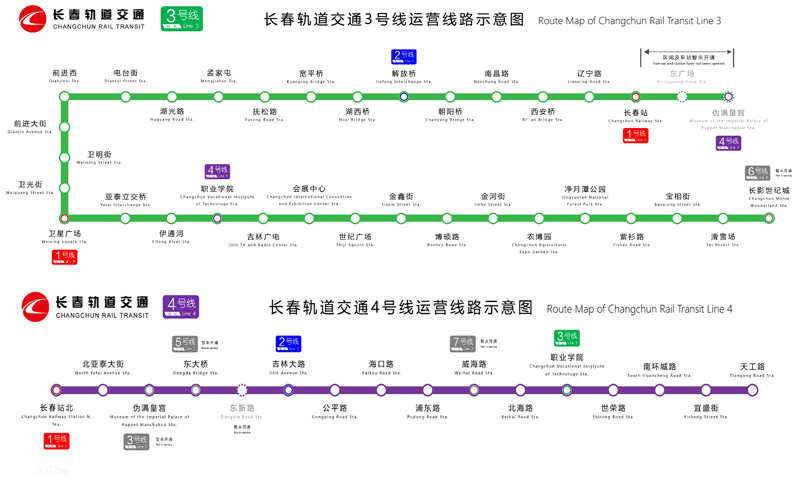Click gray Line 6 badge near Changying Century City
This screenshot has height=483, width=800.
pos(757,172)
